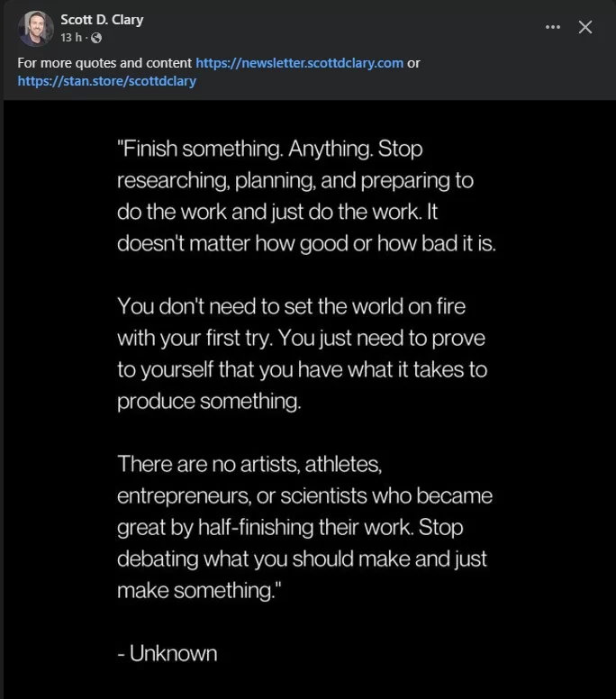Open the 13 h post timestamp
This screenshot has height=699, width=616.
point(71,38)
